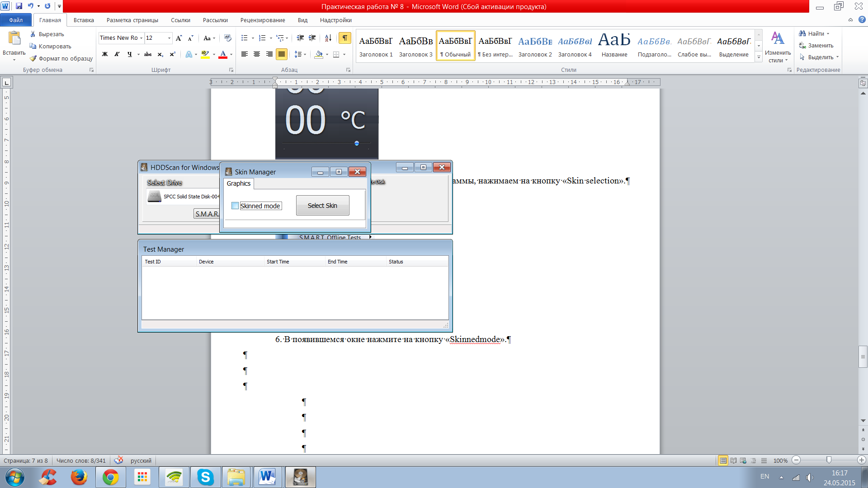This screenshot has height=488, width=868.
Task: Toggle show paragraph marks (¶) button
Action: (x=345, y=38)
